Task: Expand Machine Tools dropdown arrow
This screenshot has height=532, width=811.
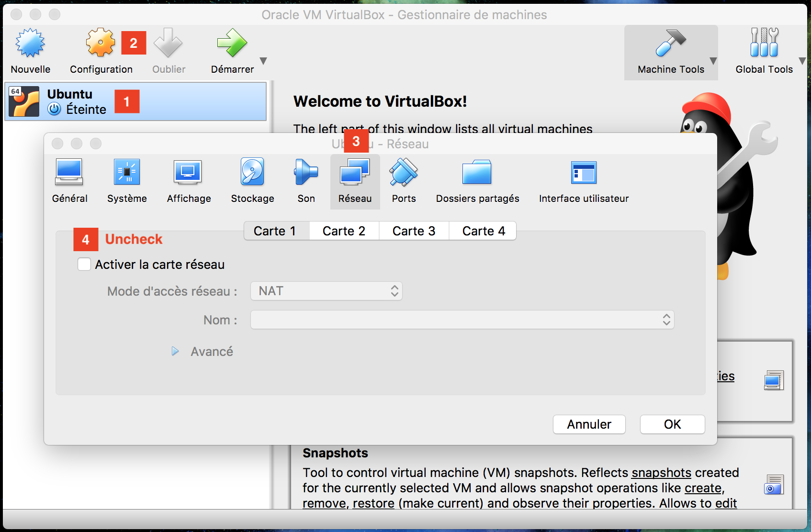Action: click(713, 61)
